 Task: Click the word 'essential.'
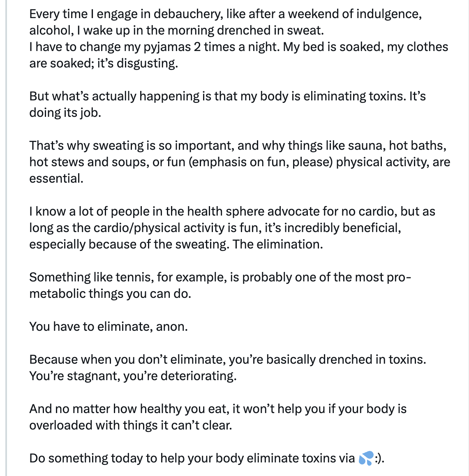pyautogui.click(x=56, y=179)
